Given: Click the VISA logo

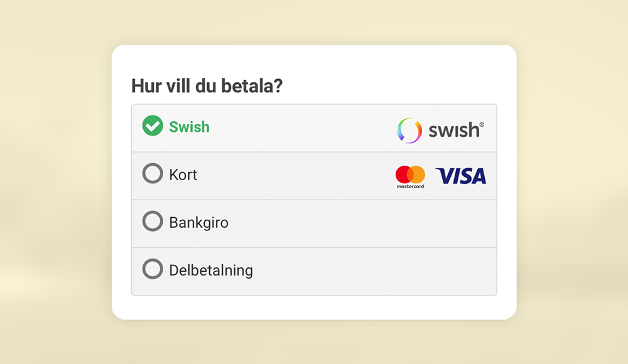Looking at the screenshot, I should pos(461,176).
